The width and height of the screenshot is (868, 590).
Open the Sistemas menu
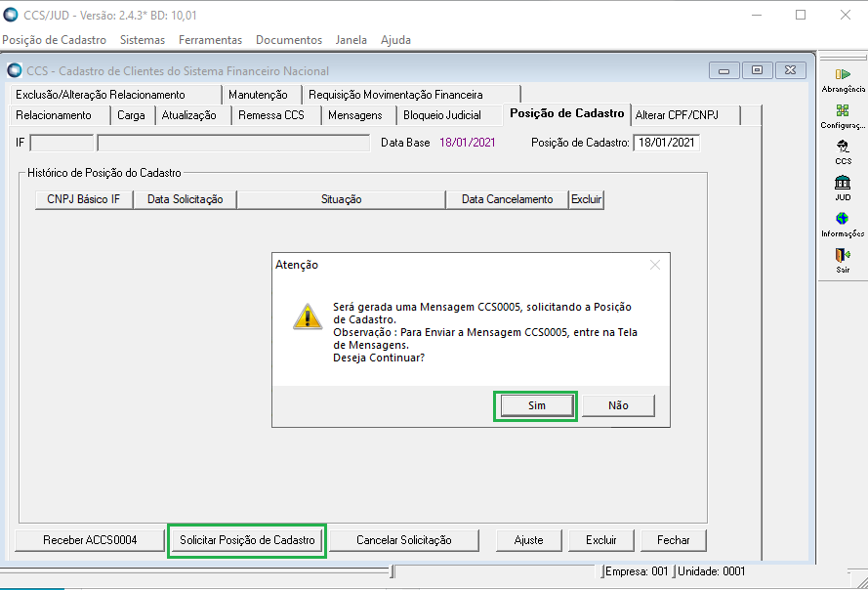coord(143,40)
